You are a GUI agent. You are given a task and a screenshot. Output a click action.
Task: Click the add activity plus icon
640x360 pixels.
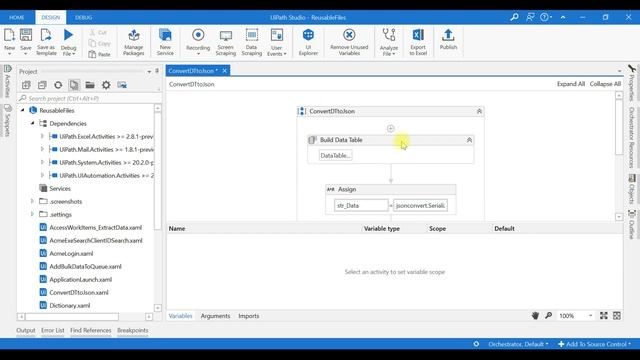click(x=391, y=128)
